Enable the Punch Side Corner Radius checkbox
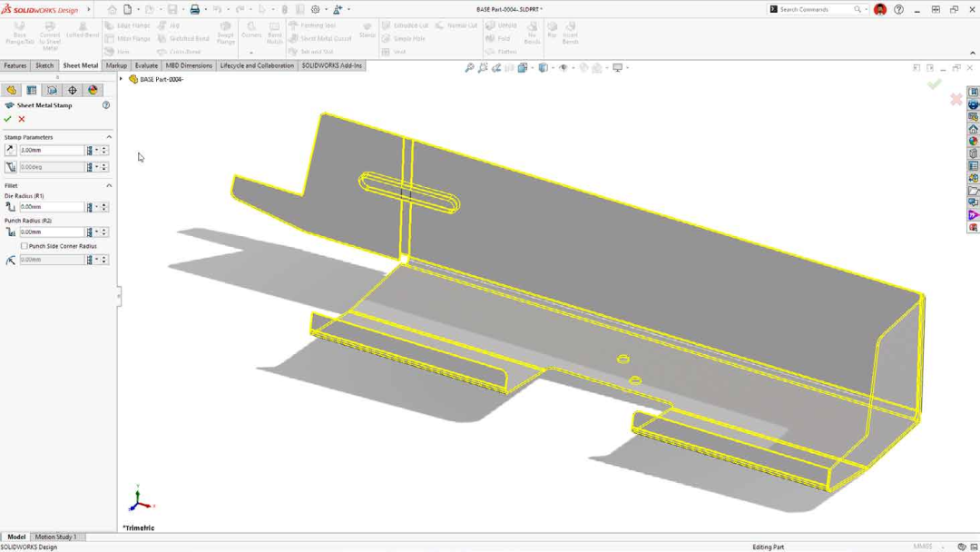Screen dimensions: 980x552 pos(24,246)
